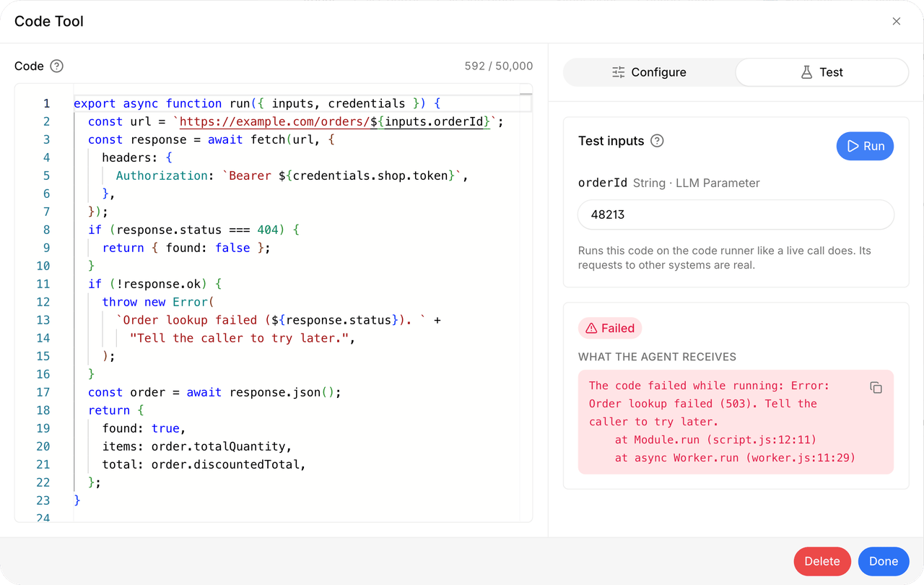Run the test with the Run button
This screenshot has height=585, width=924.
pos(865,146)
